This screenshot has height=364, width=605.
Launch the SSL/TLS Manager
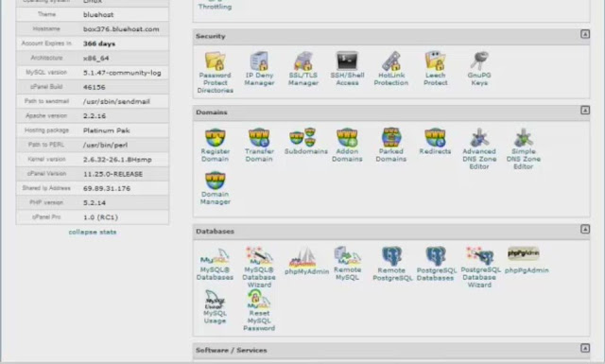pyautogui.click(x=302, y=69)
